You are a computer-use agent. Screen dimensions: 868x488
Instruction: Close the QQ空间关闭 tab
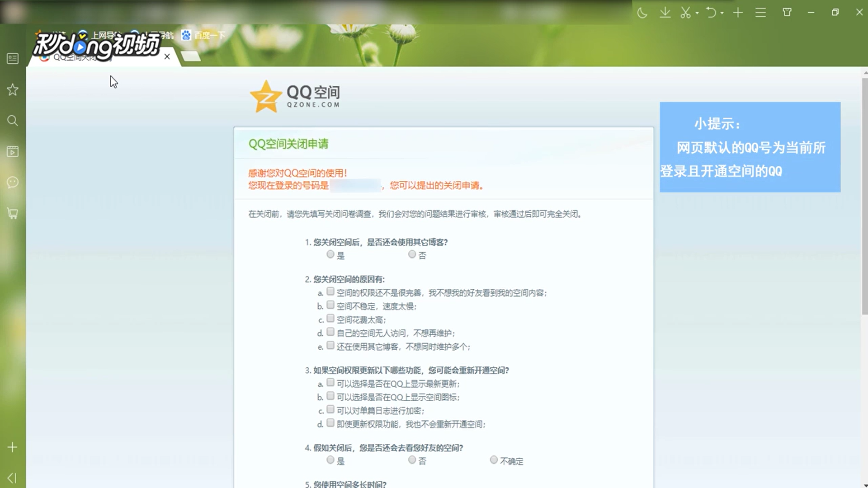pos(167,56)
